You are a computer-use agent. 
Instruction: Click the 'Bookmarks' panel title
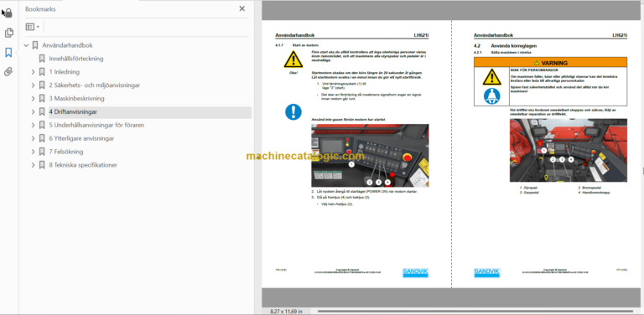coord(40,9)
